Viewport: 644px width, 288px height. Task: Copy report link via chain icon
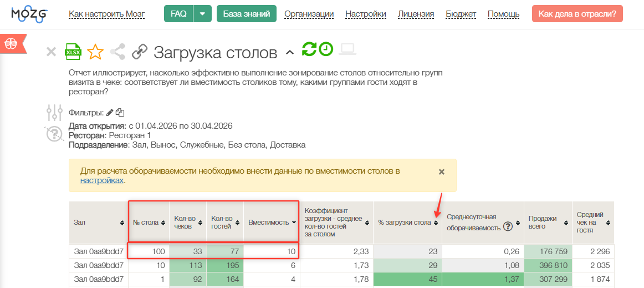[140, 52]
